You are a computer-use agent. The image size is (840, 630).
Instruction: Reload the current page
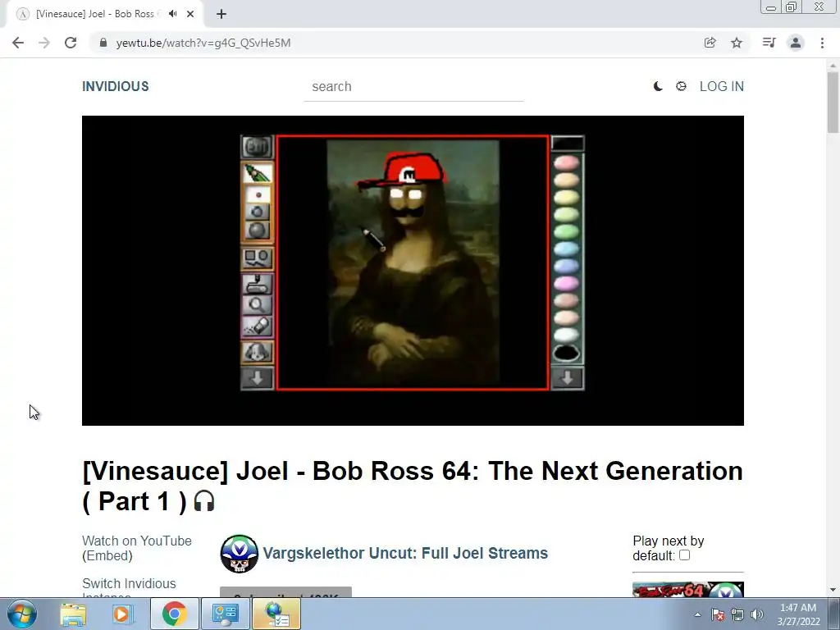click(71, 43)
